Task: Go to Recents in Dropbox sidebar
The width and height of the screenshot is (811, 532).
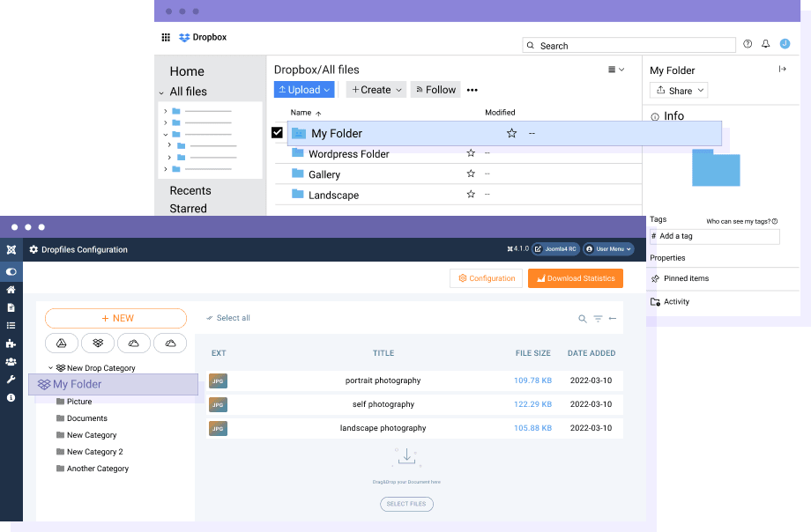Action: [190, 190]
